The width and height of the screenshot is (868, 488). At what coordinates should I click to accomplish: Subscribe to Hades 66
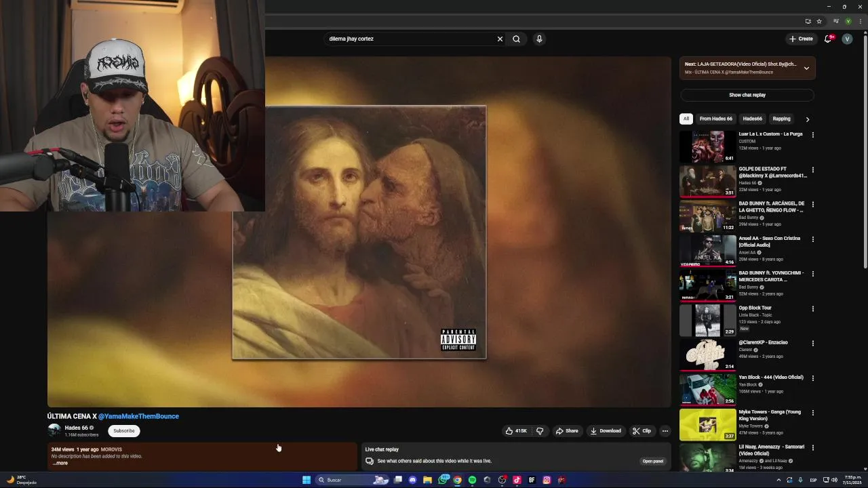(x=123, y=430)
